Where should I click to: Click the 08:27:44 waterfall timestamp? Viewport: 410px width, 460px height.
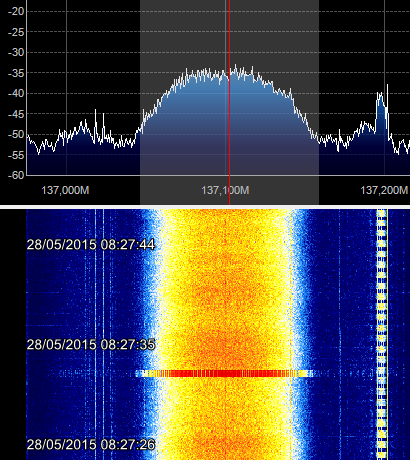(x=91, y=245)
